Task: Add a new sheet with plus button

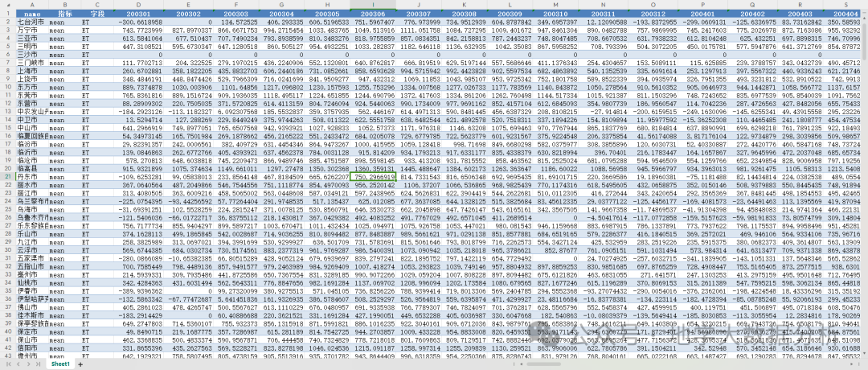Action: (80, 364)
